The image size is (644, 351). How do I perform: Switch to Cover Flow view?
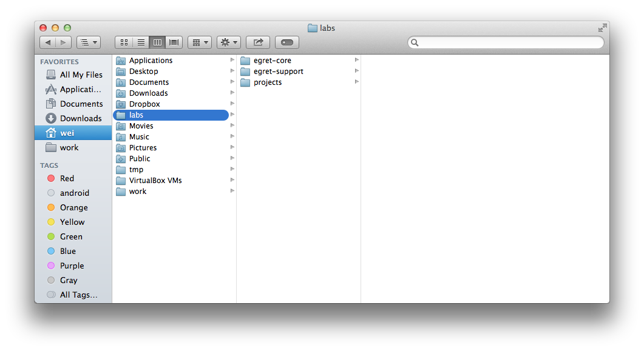tap(174, 42)
